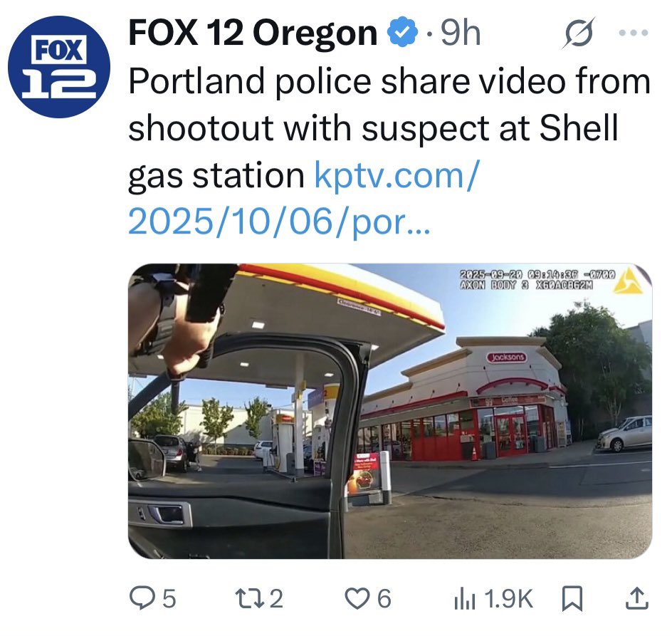The image size is (672, 636).
Task: Click the Axon triangle logo in video
Action: click(629, 281)
